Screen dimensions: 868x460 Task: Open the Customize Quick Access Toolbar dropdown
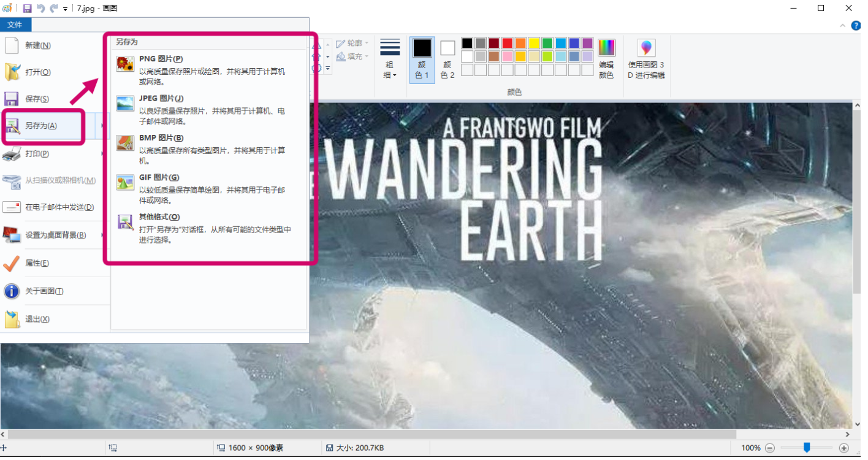(65, 9)
